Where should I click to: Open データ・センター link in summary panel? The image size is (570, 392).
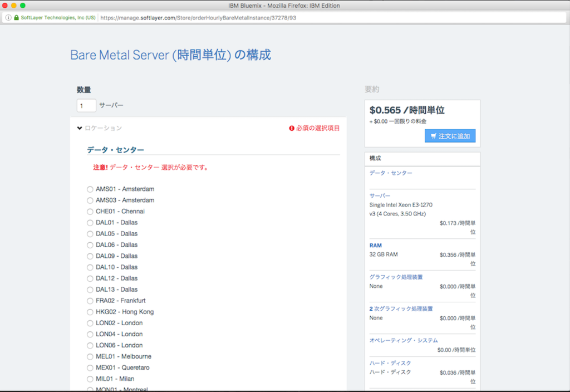[x=391, y=173]
